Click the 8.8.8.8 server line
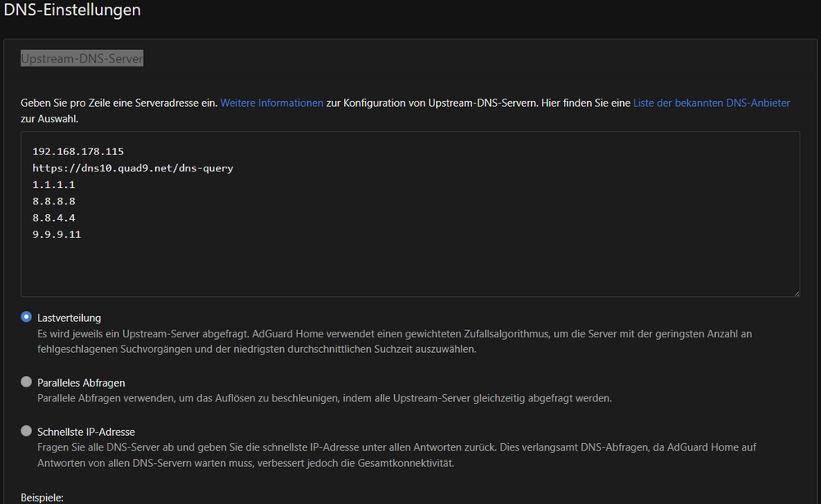 pos(53,201)
